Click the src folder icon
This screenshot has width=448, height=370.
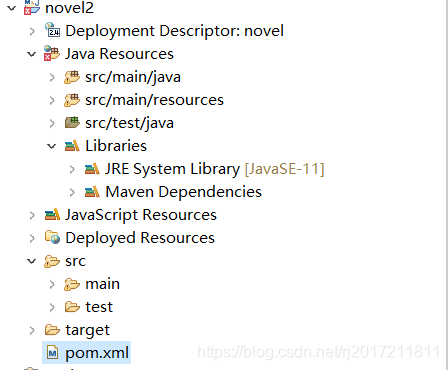(x=52, y=261)
